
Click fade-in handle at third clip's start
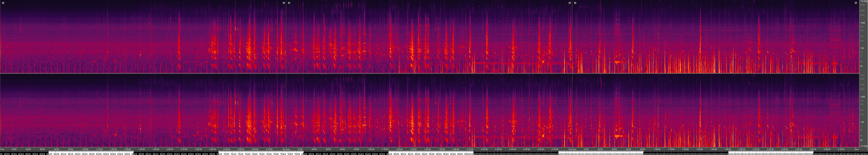[575, 3]
